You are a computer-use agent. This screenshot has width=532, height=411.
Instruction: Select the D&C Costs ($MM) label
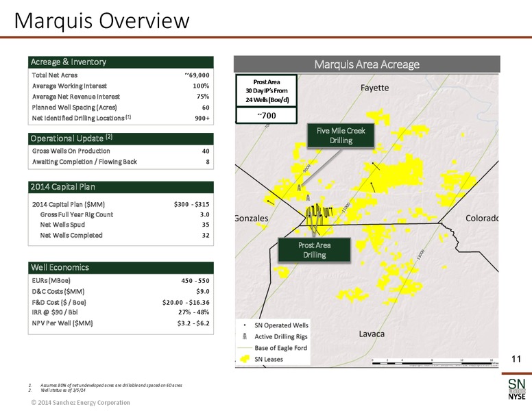[58, 292]
